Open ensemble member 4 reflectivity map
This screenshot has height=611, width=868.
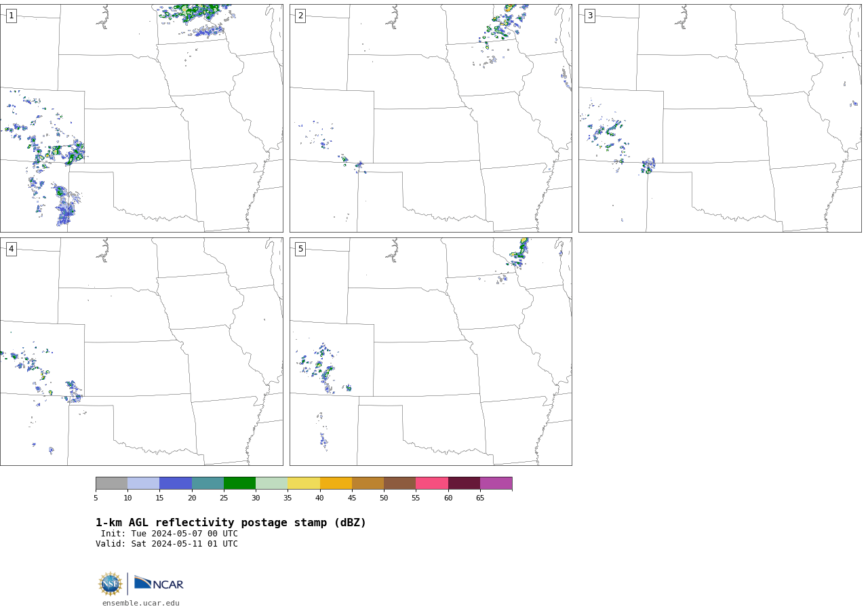tap(141, 351)
